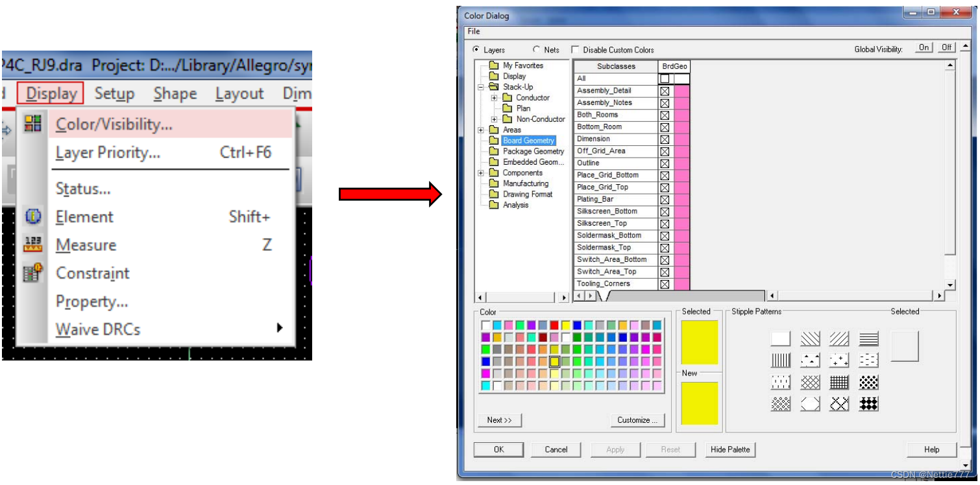
Task: Click the Constraint icon in Display menu
Action: click(33, 272)
